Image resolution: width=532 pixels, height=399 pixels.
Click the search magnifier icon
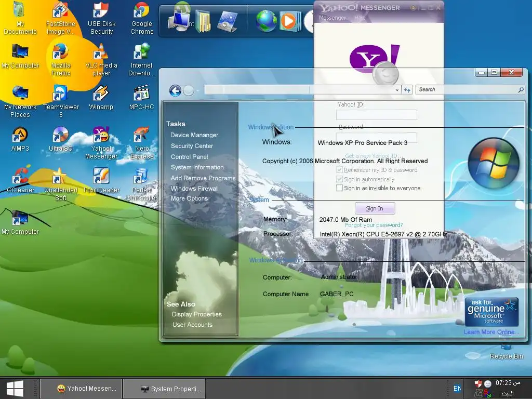pyautogui.click(x=521, y=89)
